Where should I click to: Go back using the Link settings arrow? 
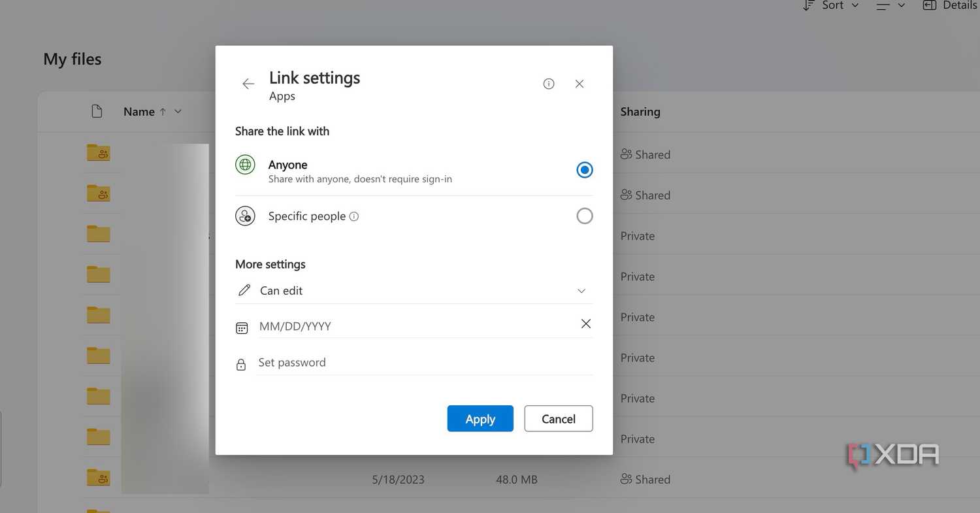(x=248, y=84)
